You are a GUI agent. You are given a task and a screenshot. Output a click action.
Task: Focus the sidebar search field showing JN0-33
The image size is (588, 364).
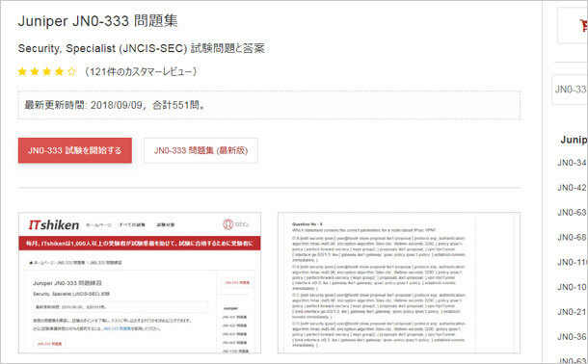coord(570,90)
